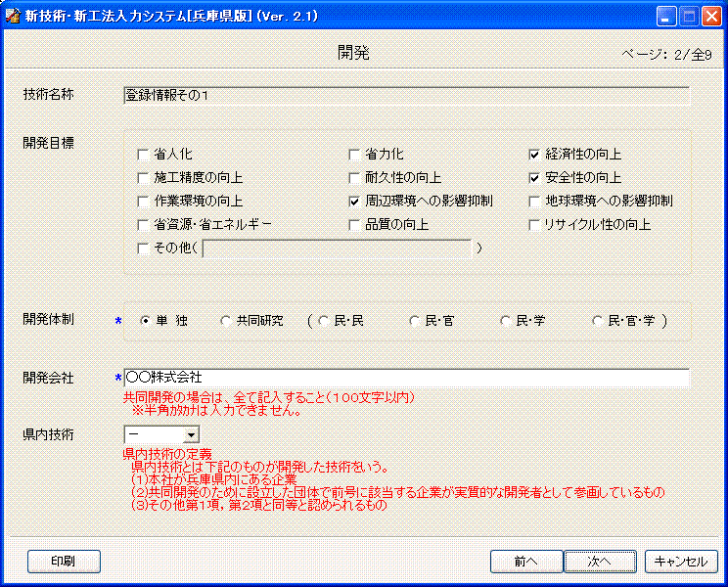Uncheck 経済性の向上 checkbox

pyautogui.click(x=534, y=155)
